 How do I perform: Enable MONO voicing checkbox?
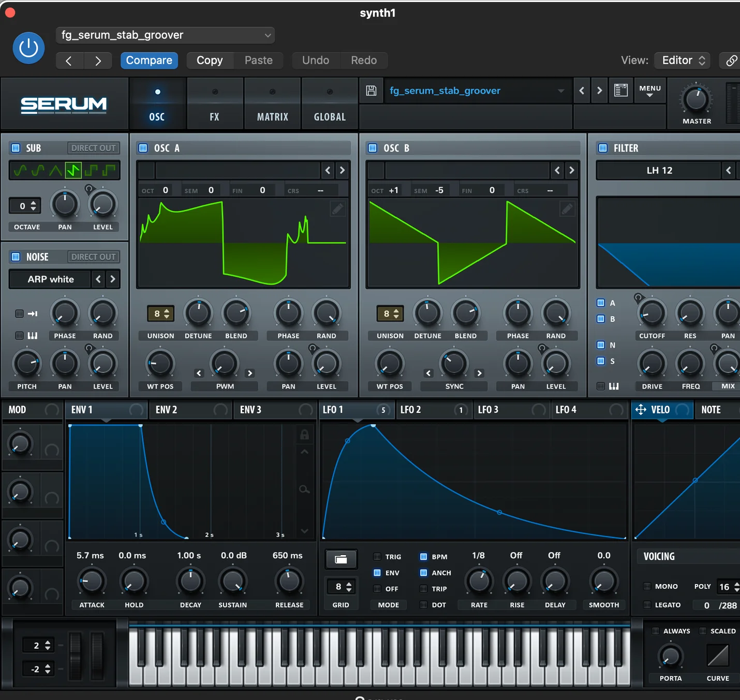[x=647, y=586]
